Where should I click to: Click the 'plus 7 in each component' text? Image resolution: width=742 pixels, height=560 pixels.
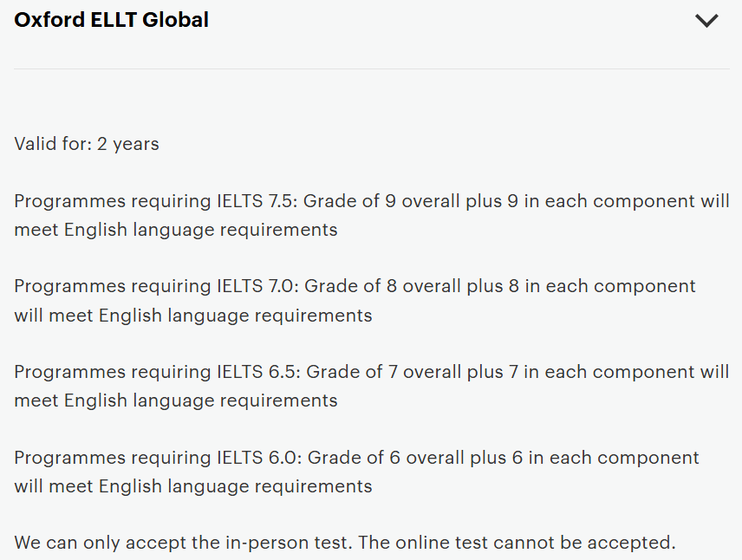click(x=579, y=371)
